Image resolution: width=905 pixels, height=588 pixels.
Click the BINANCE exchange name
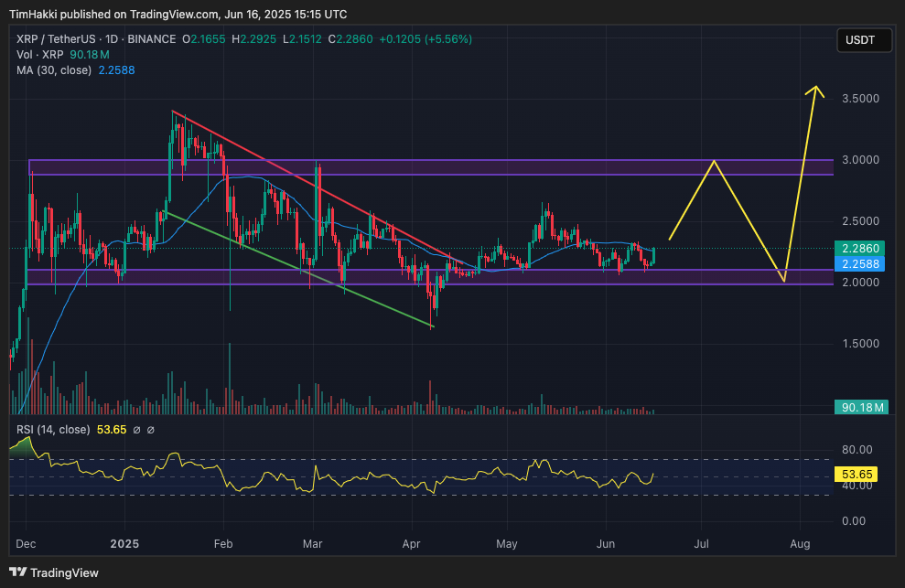[x=152, y=39]
